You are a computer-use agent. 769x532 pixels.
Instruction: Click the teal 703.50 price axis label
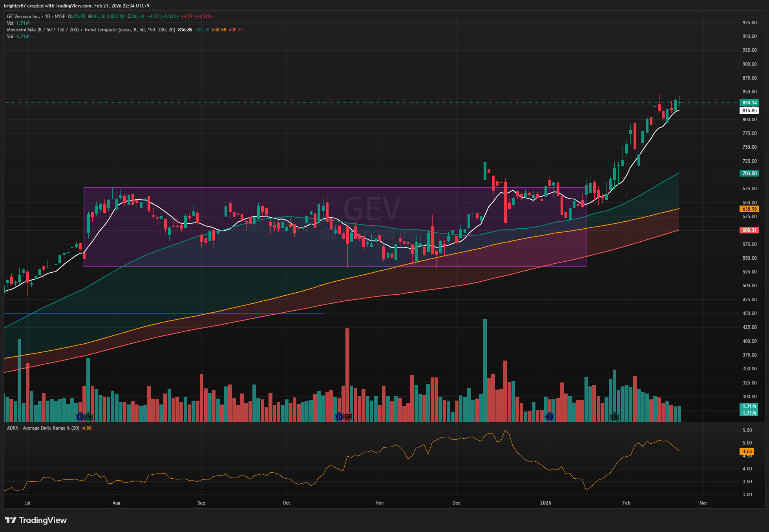(x=749, y=173)
